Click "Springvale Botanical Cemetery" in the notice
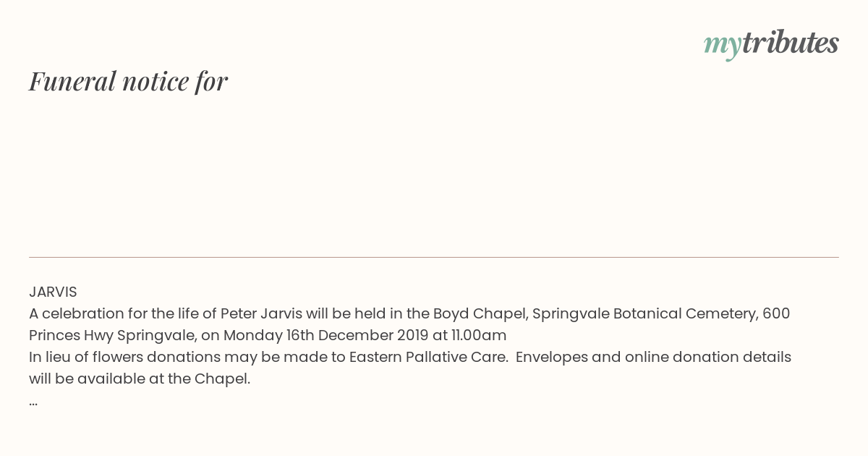 [x=644, y=314]
